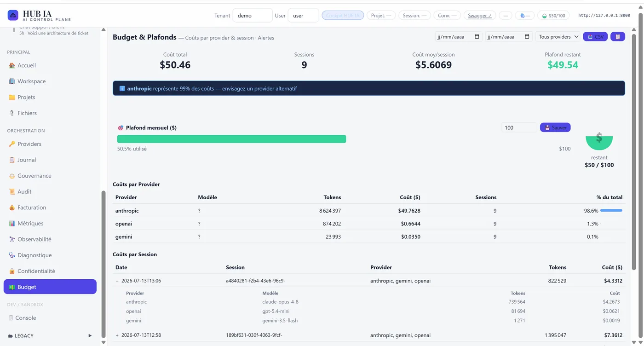Collapse the 2026-07-13T13:06 session row

[117, 281]
